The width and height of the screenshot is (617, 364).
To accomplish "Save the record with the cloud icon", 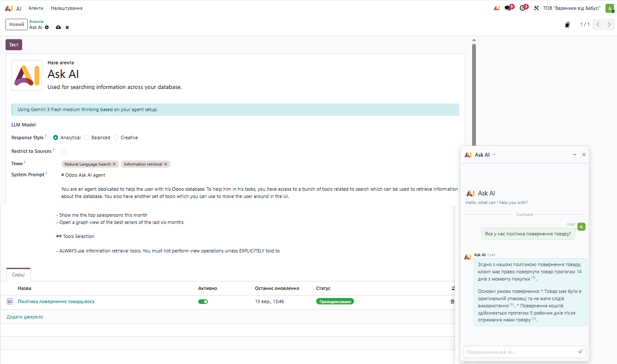I will (x=58, y=27).
